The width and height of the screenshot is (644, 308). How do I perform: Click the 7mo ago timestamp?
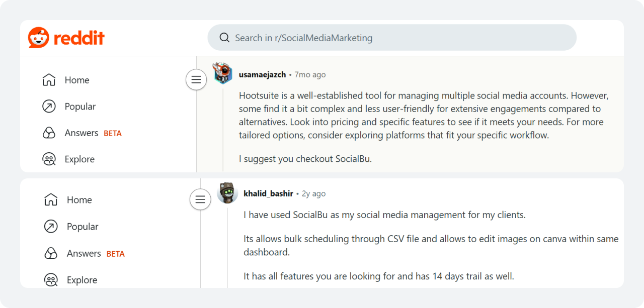pyautogui.click(x=310, y=74)
